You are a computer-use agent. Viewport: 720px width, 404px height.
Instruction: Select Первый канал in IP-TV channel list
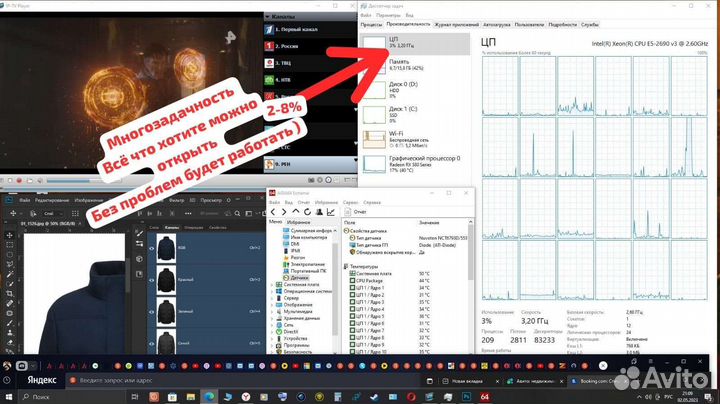tap(310, 29)
